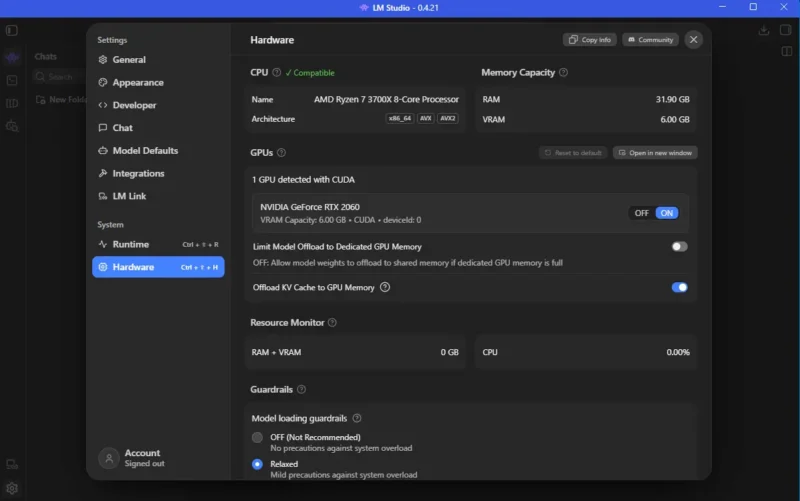The height and width of the screenshot is (501, 800).
Task: Open discover search icon in left rail
Action: pos(12,126)
